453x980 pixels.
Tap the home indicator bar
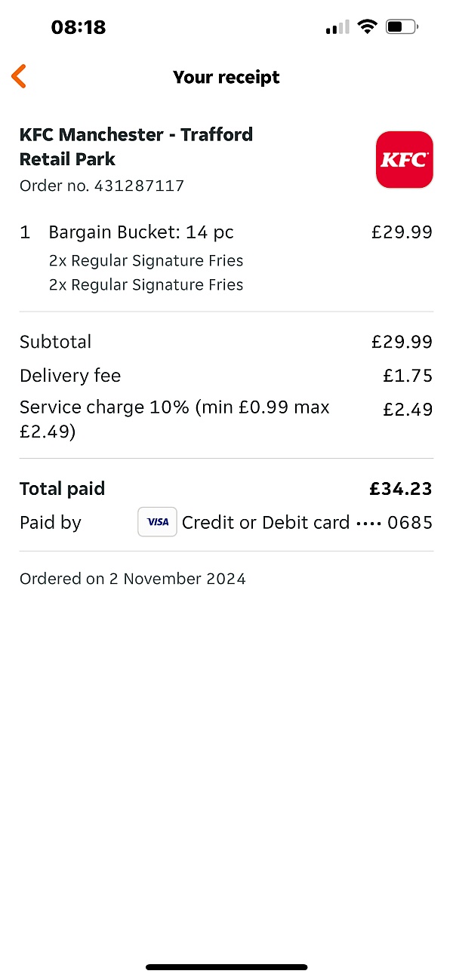coord(226,966)
